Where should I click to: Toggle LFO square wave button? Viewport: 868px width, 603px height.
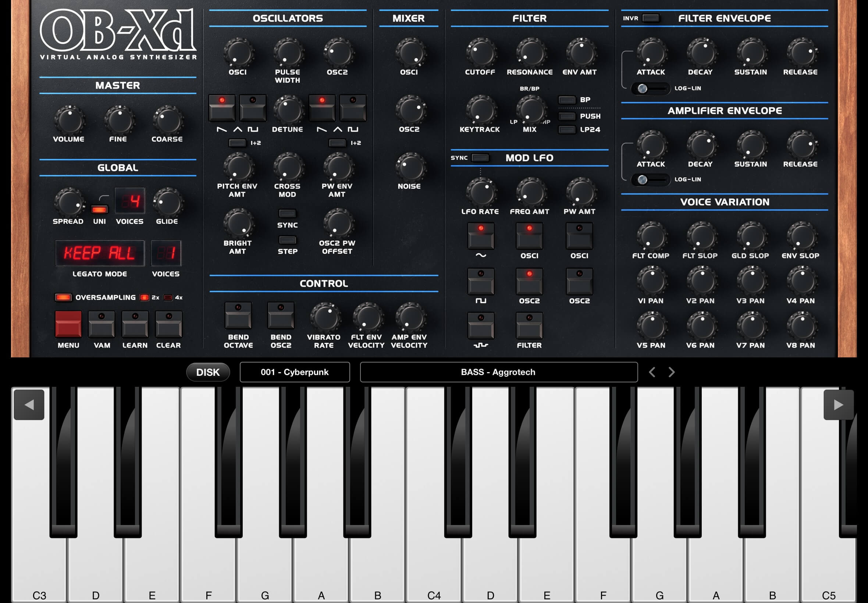coord(481,281)
